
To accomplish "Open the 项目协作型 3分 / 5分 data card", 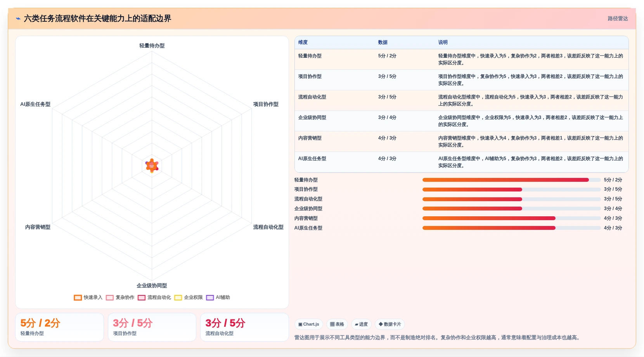I will [152, 327].
